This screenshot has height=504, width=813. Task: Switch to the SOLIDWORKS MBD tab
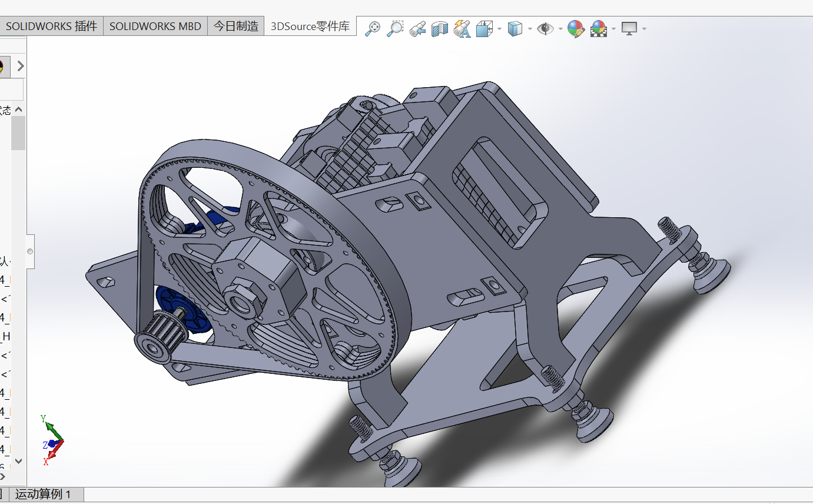click(155, 26)
